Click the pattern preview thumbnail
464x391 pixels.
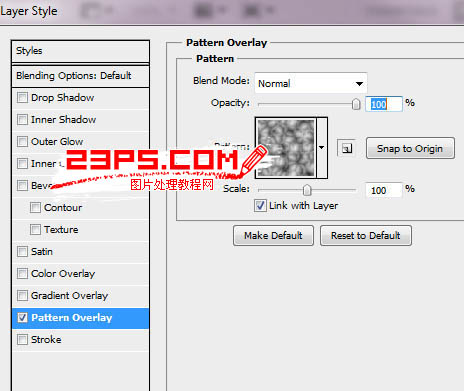[x=286, y=148]
